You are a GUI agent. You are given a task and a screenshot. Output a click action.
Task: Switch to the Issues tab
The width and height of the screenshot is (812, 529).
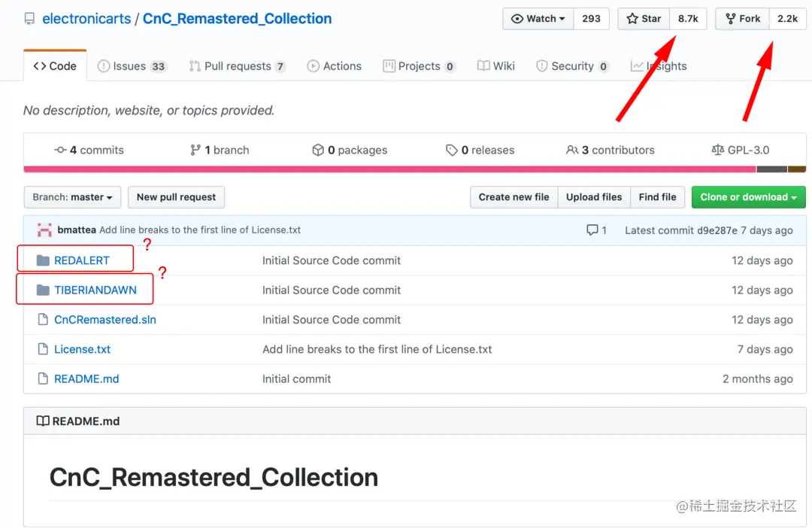pyautogui.click(x=132, y=66)
